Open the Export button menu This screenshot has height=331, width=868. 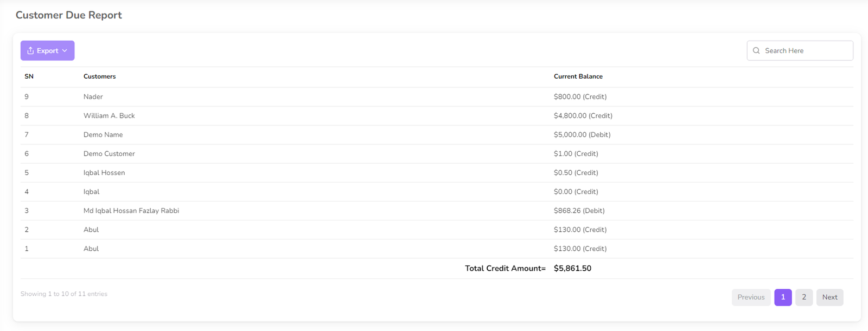point(47,50)
